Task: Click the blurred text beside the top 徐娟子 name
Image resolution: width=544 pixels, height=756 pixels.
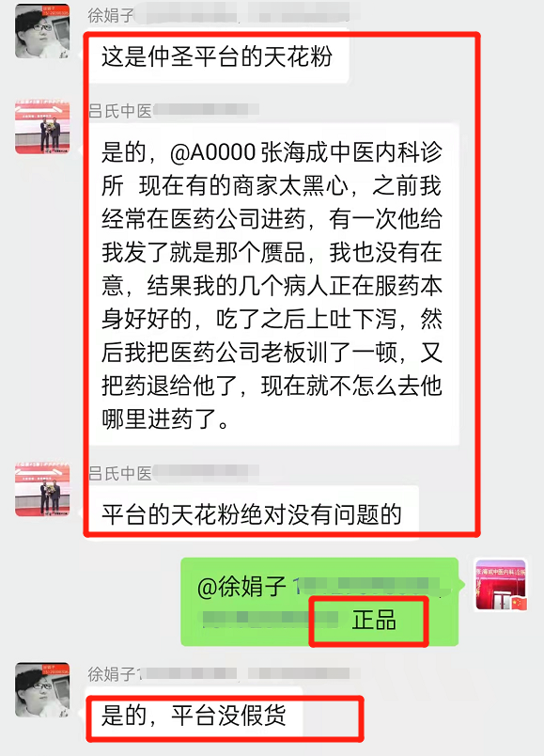Action: [x=248, y=13]
